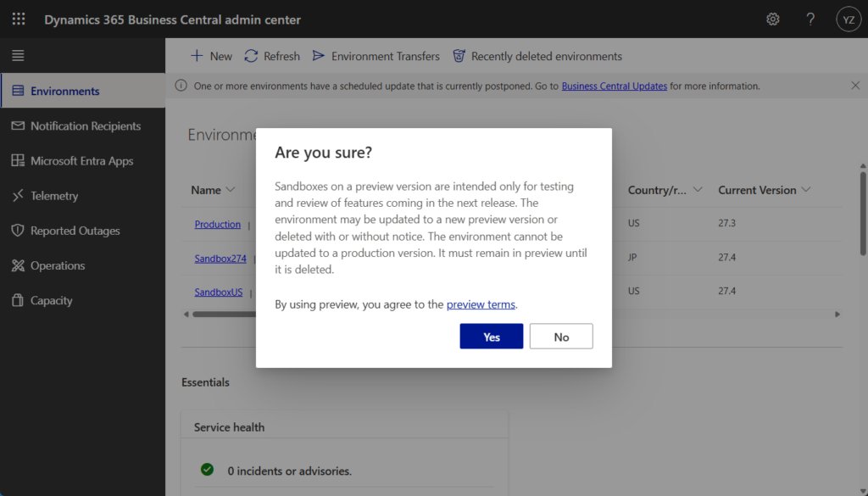Click the New environment plus icon
Viewport: 868px width, 496px height.
[197, 56]
